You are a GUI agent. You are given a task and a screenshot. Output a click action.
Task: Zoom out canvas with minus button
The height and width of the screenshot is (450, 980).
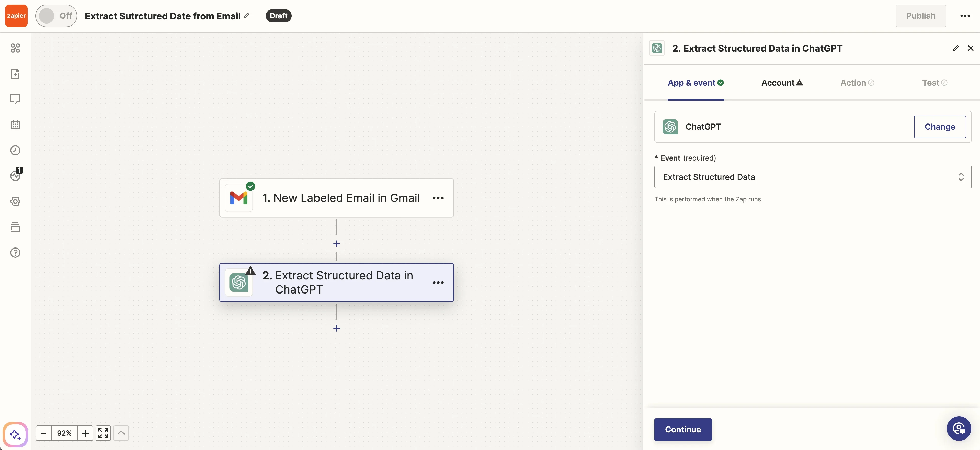[x=43, y=433]
